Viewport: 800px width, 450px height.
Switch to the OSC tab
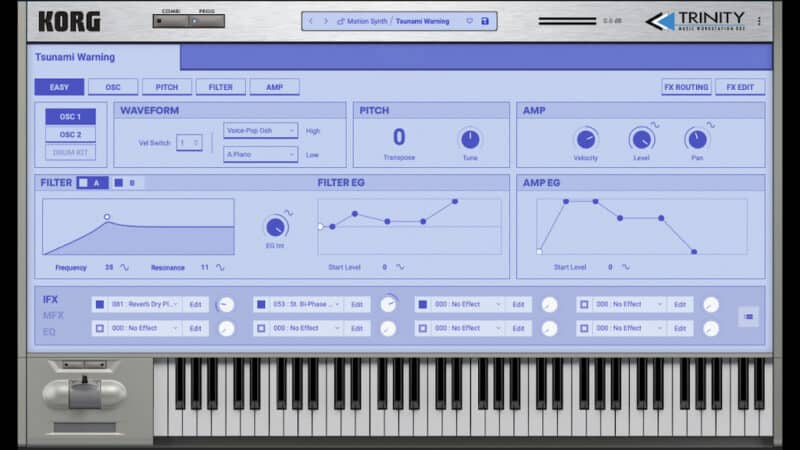click(x=113, y=87)
